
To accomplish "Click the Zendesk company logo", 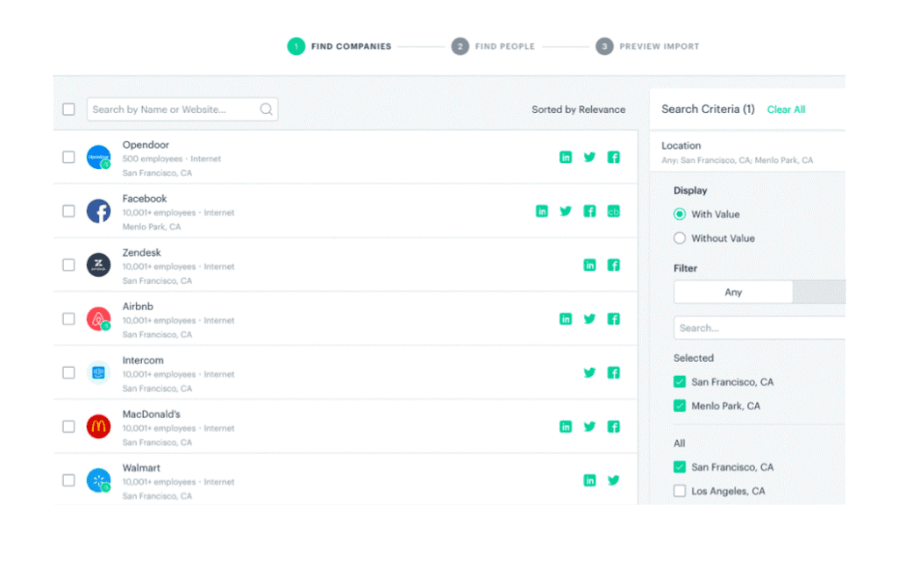I will pos(98,266).
